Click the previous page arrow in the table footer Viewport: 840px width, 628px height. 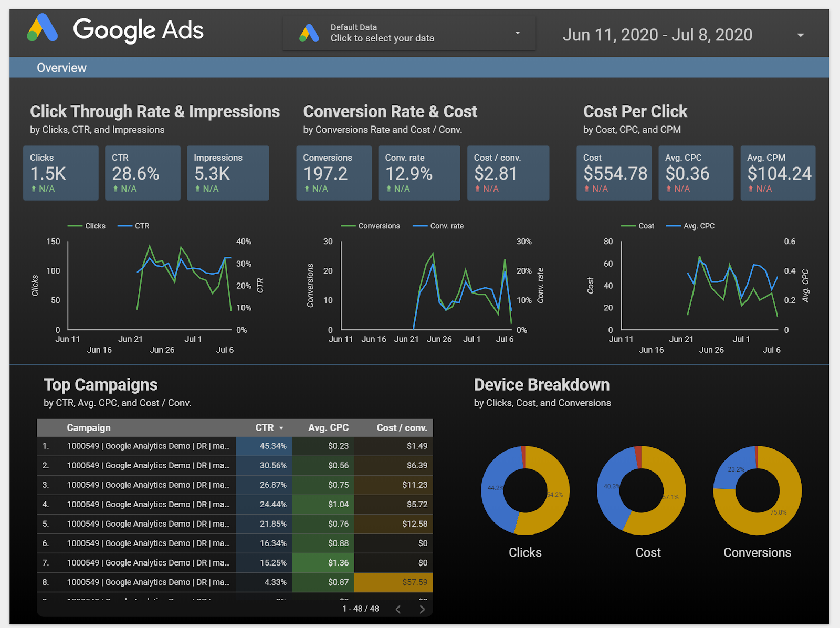pos(398,609)
